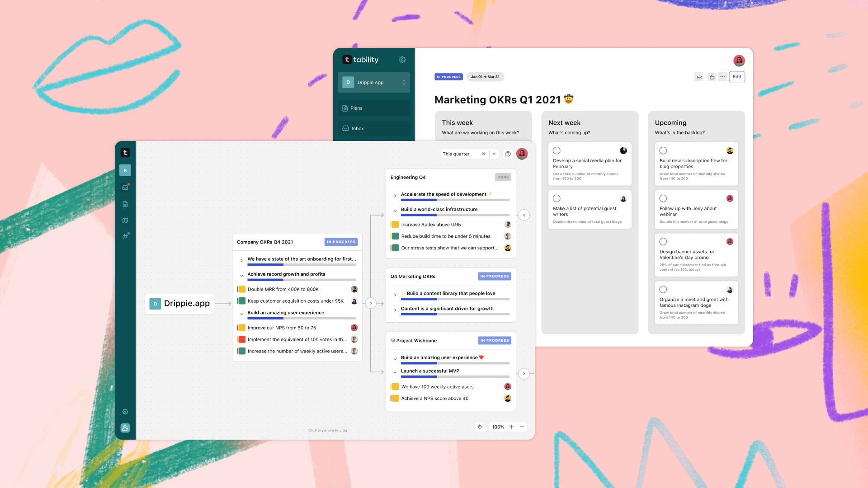This screenshot has height=488, width=868.
Task: Click the settings gear icon
Action: coord(403,60)
